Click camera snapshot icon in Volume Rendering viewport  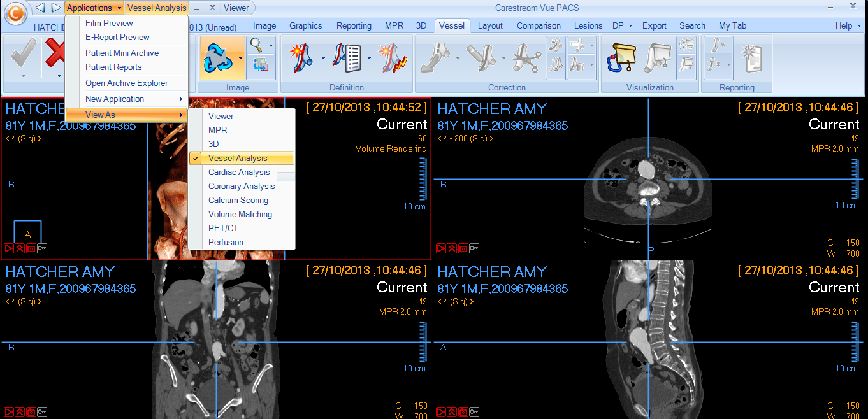click(31, 248)
